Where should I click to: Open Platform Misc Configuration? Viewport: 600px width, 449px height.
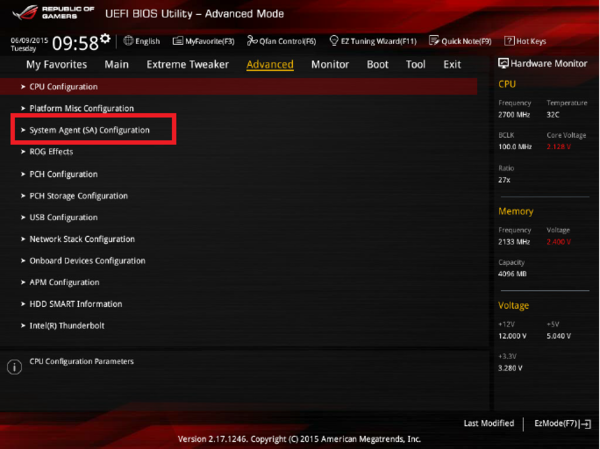point(82,108)
